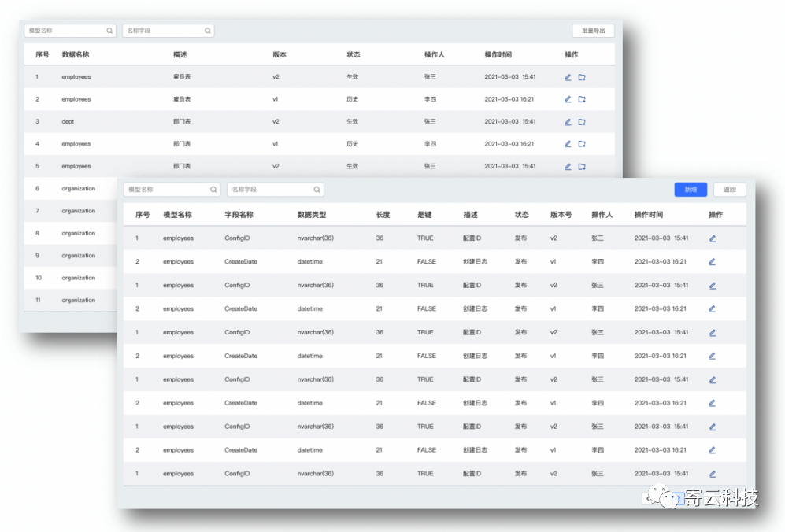Click search icon in front window 名称字段 field
The image size is (785, 532).
click(x=317, y=189)
